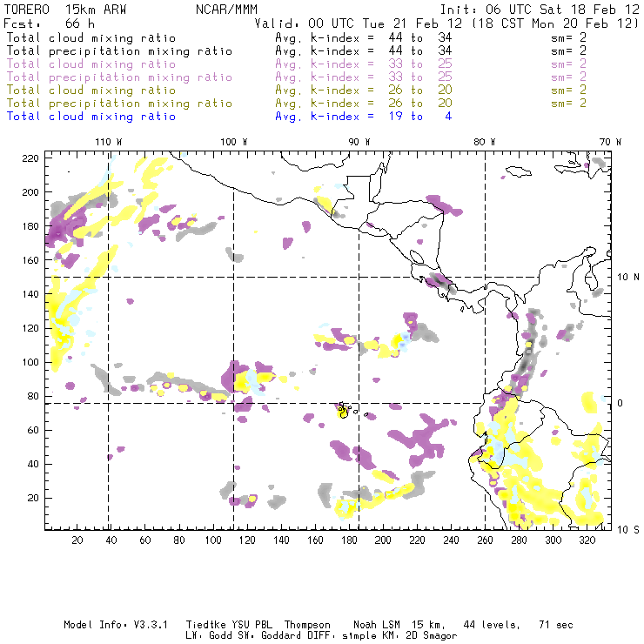The height and width of the screenshot is (644, 644).
Task: Click the '240' tick label on horizontal axis
Action: [x=451, y=540]
